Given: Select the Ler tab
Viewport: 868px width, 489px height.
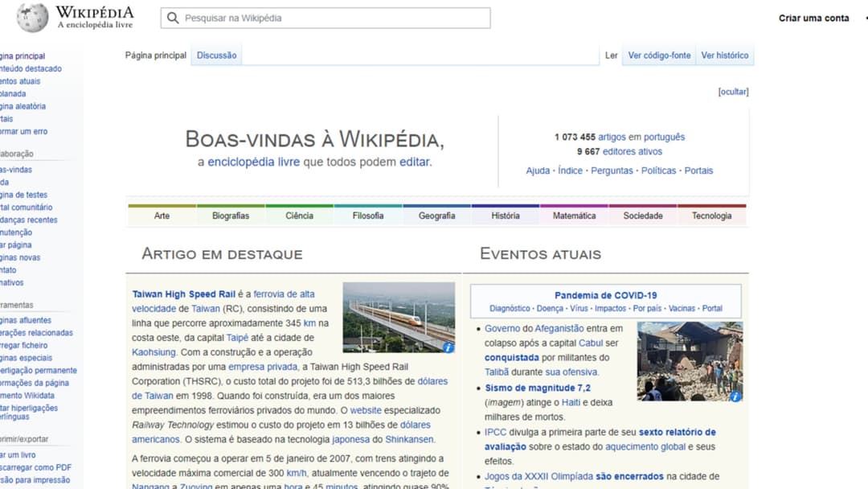Looking at the screenshot, I should 611,55.
